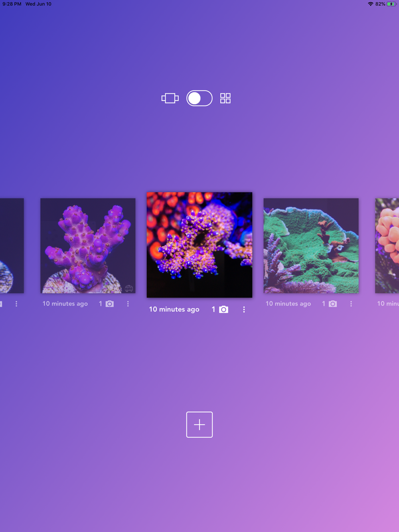Open the green plating coral thumbnail
Viewport: 399px width, 532px height.
[311, 246]
